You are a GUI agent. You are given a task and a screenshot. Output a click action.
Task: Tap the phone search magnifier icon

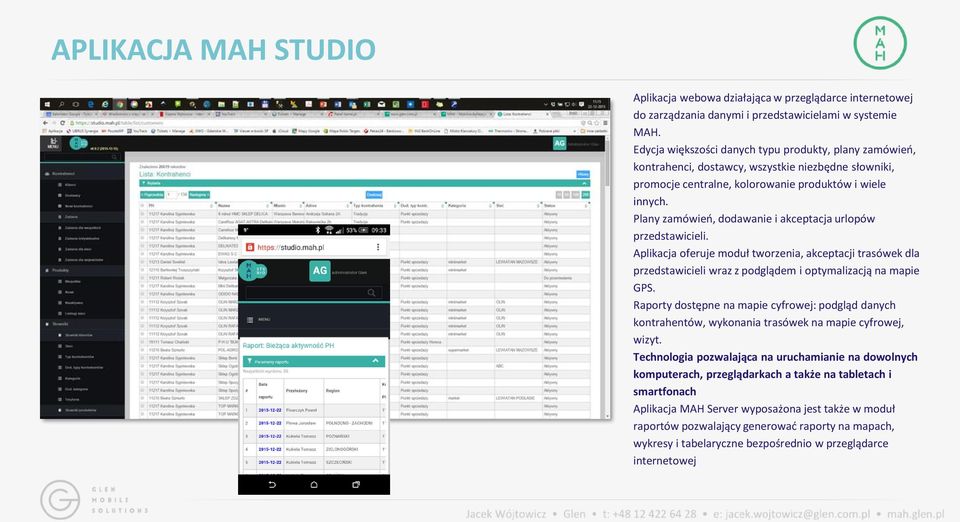pyautogui.click(x=371, y=293)
